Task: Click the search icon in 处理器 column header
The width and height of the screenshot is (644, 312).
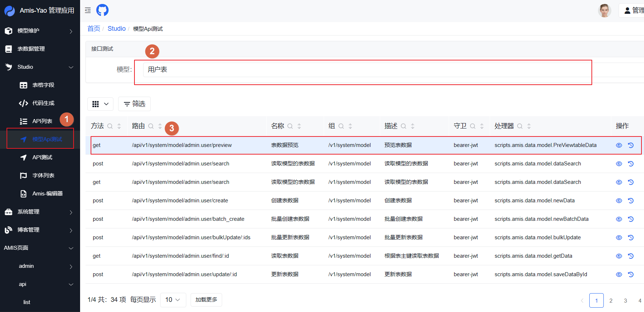Action: click(x=520, y=126)
